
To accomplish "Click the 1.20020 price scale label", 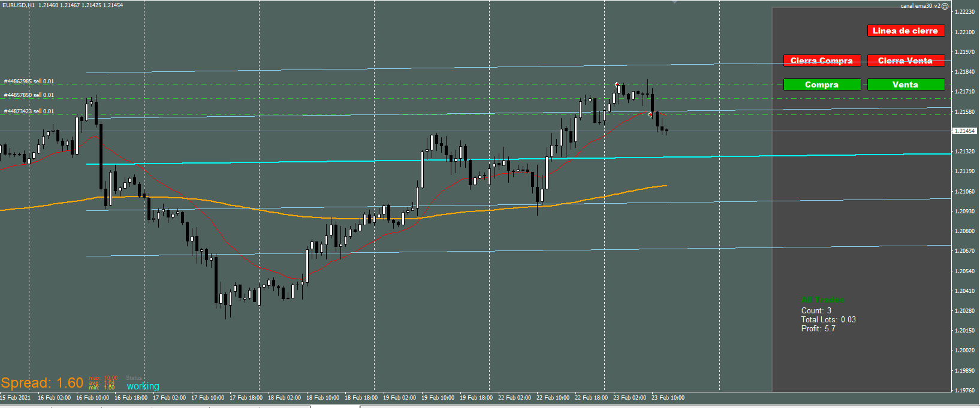I will [964, 350].
